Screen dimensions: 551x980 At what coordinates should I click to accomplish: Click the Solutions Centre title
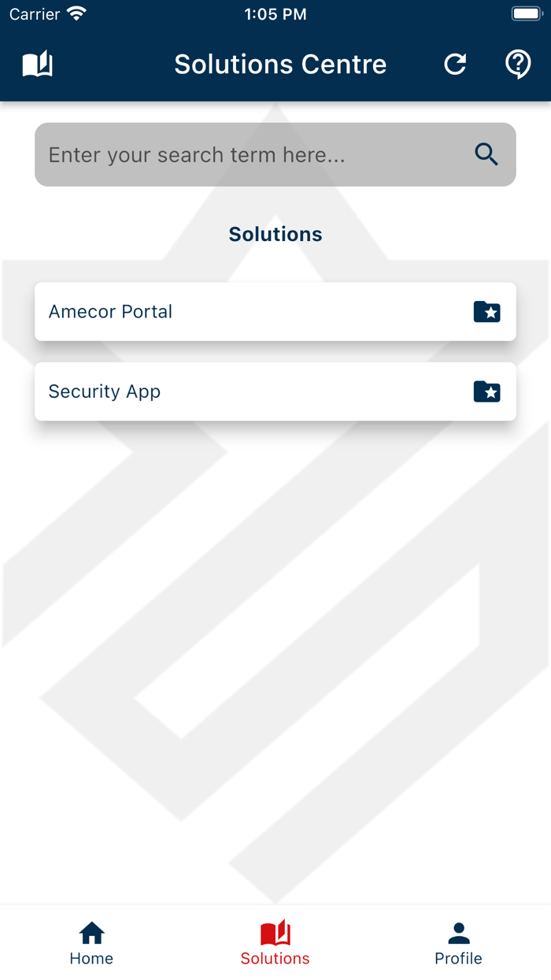pyautogui.click(x=280, y=65)
